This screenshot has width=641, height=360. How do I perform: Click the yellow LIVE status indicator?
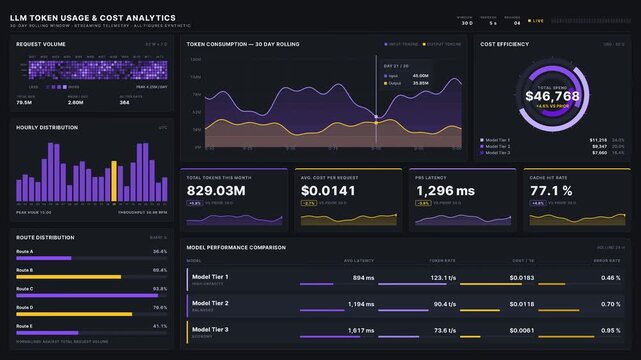click(536, 20)
